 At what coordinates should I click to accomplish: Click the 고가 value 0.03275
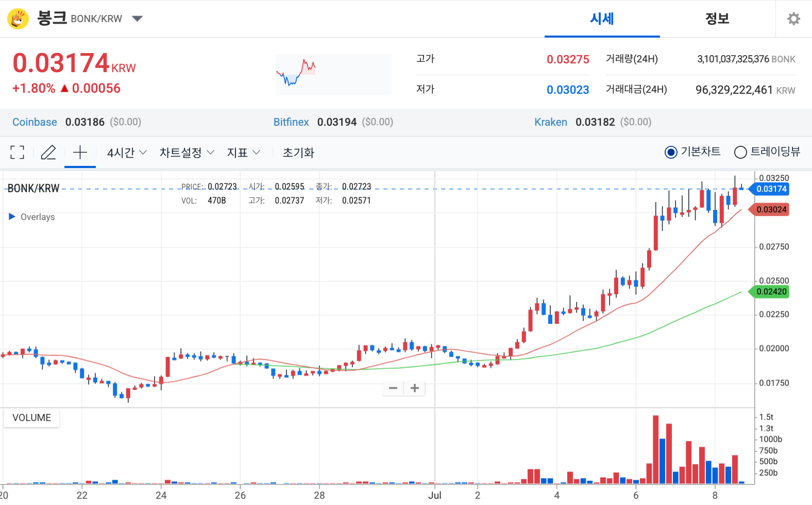568,59
